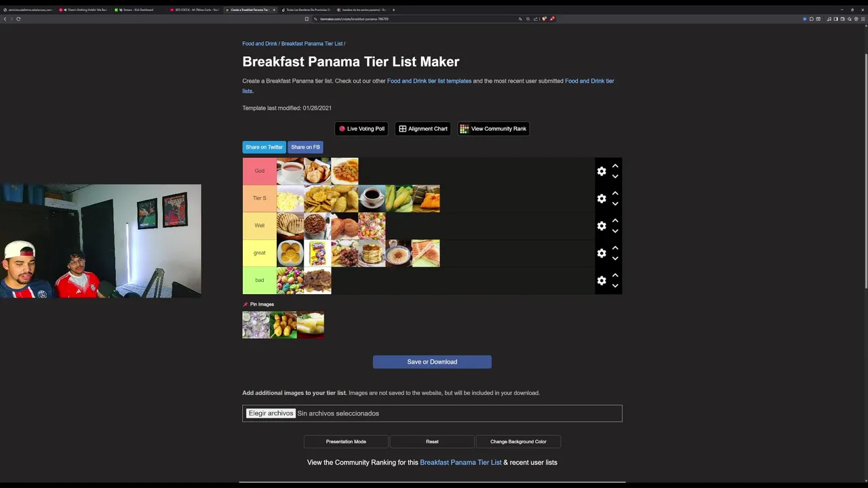868x488 pixels.
Task: Click the Alignment Chart grid icon
Action: tap(403, 129)
